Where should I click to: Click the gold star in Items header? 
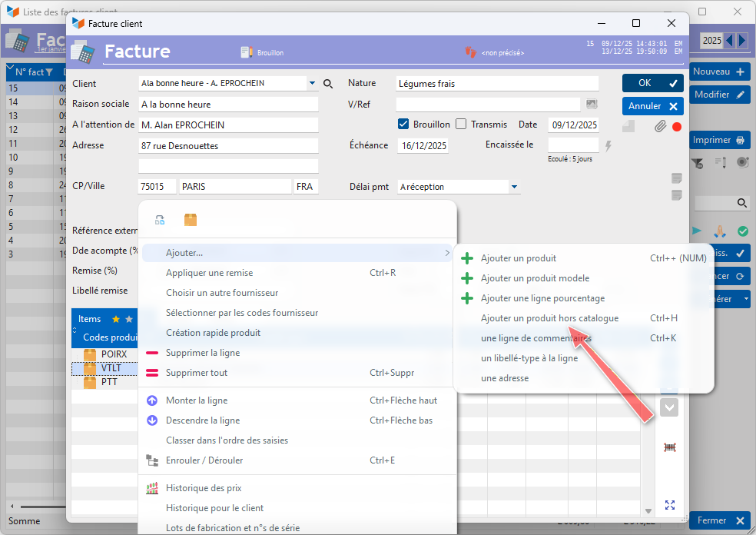116,319
